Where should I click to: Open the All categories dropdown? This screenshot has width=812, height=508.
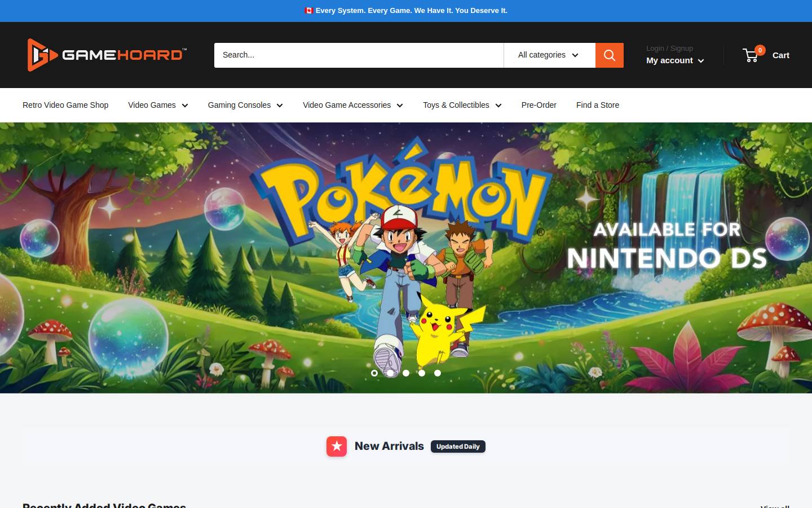549,55
